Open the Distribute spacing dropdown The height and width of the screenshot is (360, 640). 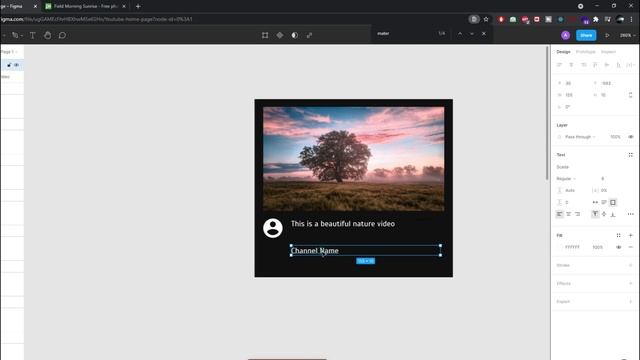click(631, 65)
